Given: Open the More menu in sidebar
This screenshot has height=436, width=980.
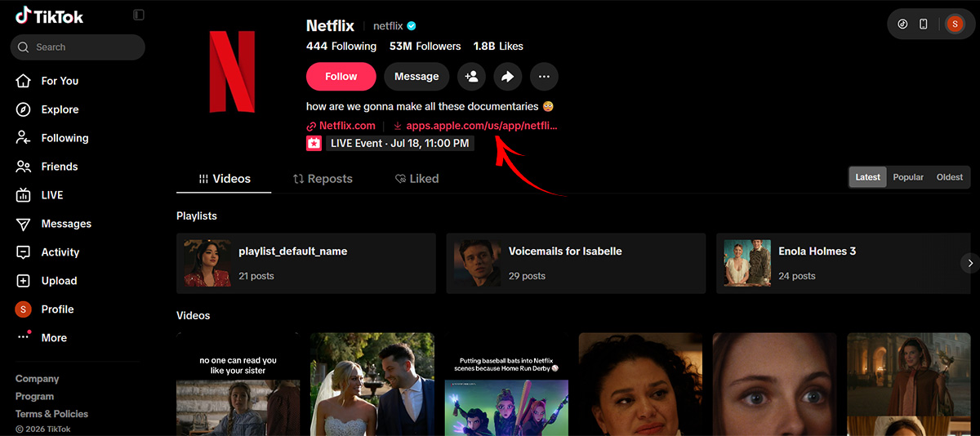Looking at the screenshot, I should 54,338.
